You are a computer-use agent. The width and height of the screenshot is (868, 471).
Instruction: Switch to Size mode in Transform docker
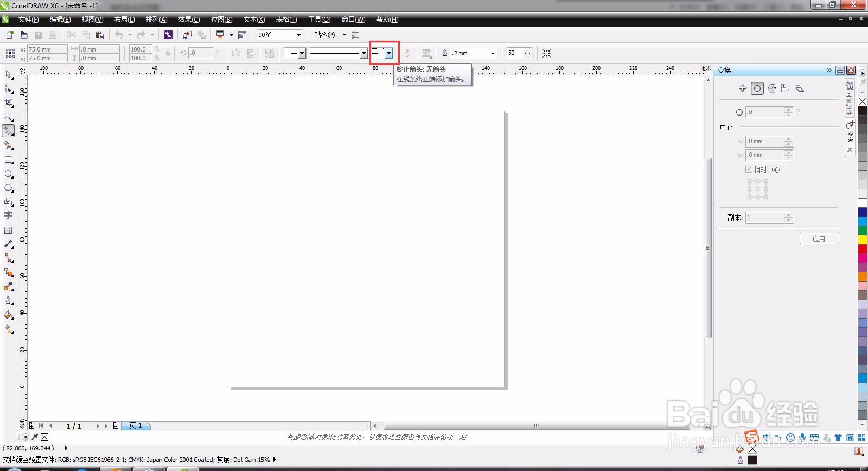click(x=786, y=88)
